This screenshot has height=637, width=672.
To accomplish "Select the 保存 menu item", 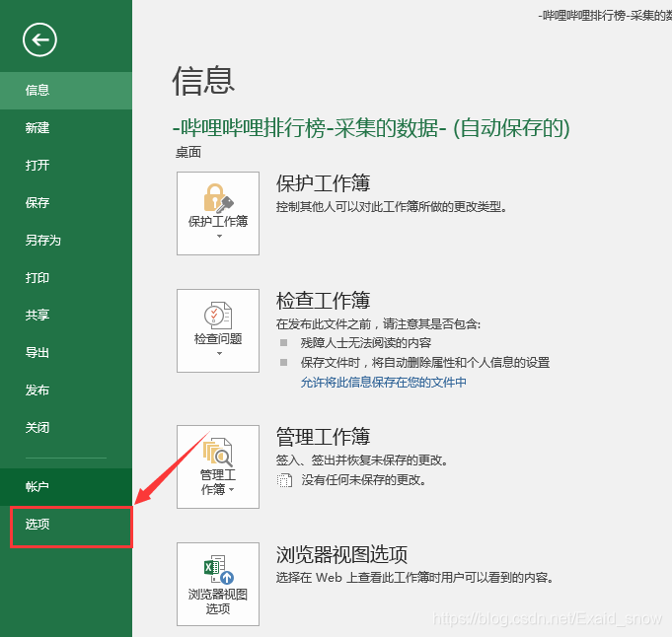I will tap(66, 202).
